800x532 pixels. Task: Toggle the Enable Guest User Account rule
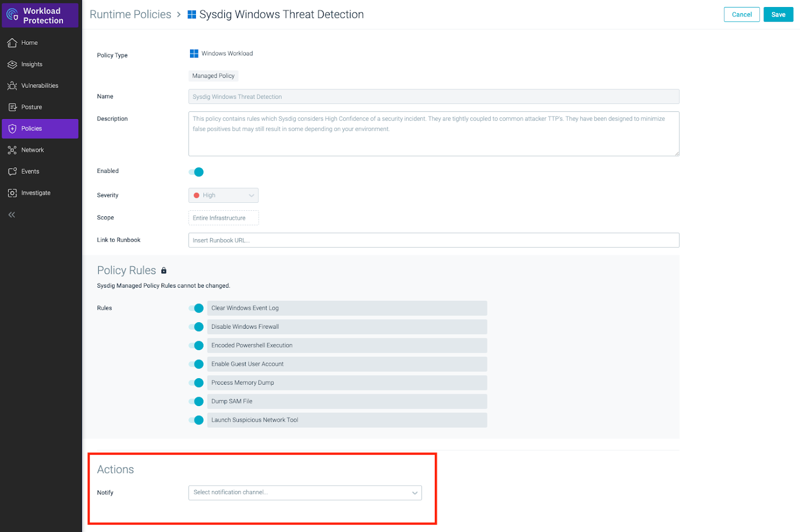[x=196, y=364]
